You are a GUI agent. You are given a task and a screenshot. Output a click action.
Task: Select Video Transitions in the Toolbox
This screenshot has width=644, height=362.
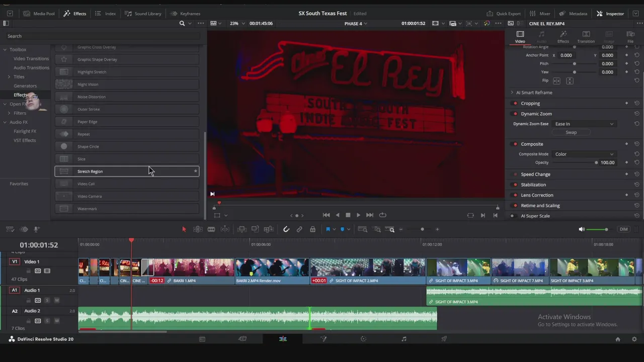31,59
